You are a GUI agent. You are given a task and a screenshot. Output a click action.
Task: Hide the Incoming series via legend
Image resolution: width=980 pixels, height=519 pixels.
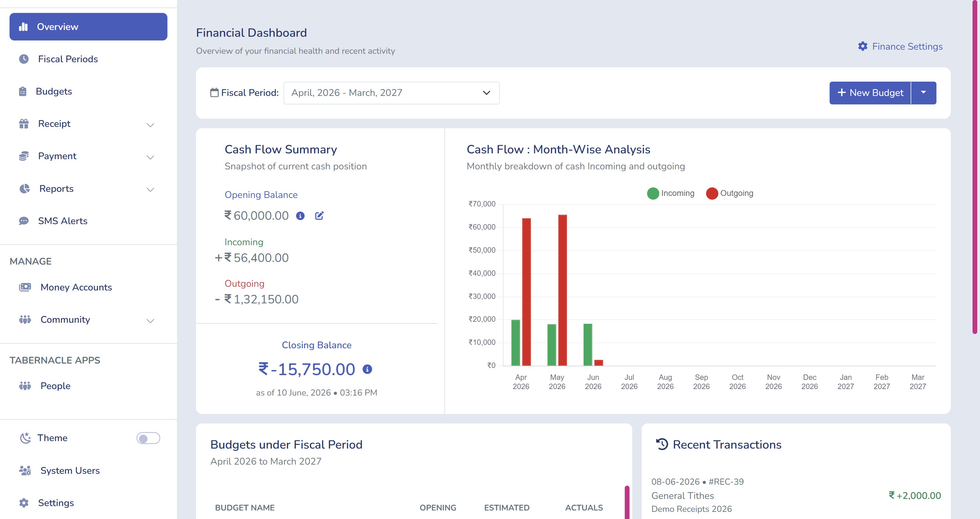click(x=670, y=193)
